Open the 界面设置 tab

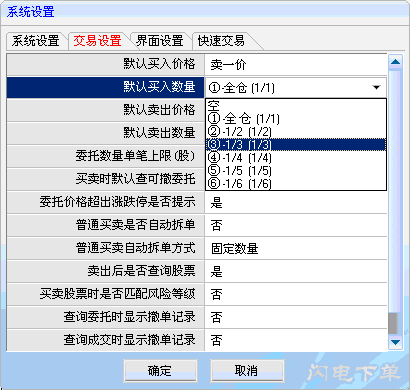[x=160, y=41]
